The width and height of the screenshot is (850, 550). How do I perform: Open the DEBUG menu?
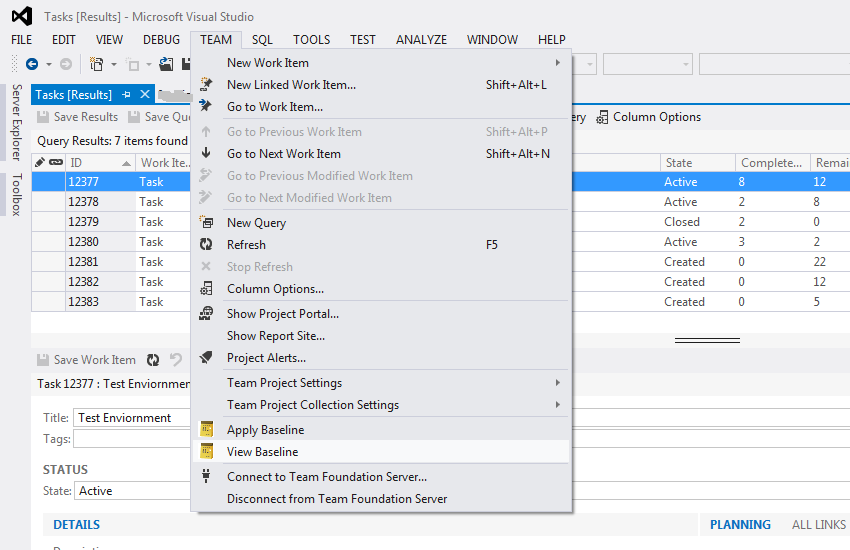pos(162,40)
